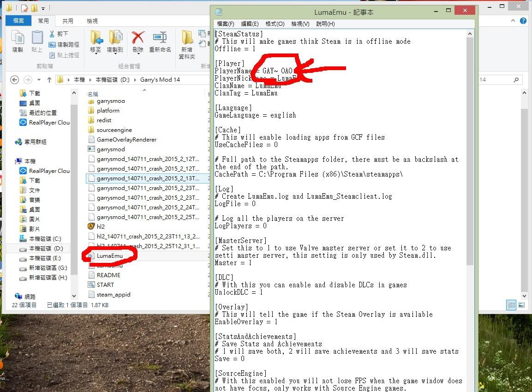This screenshot has height=392, width=532.
Task: Select 本機磁碟 (E:) in navigation pane
Action: point(40,258)
